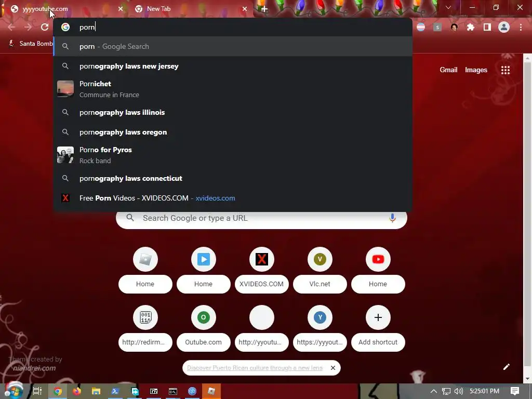This screenshot has width=532, height=399.
Task: Go forward using the forward arrow
Action: (x=28, y=27)
